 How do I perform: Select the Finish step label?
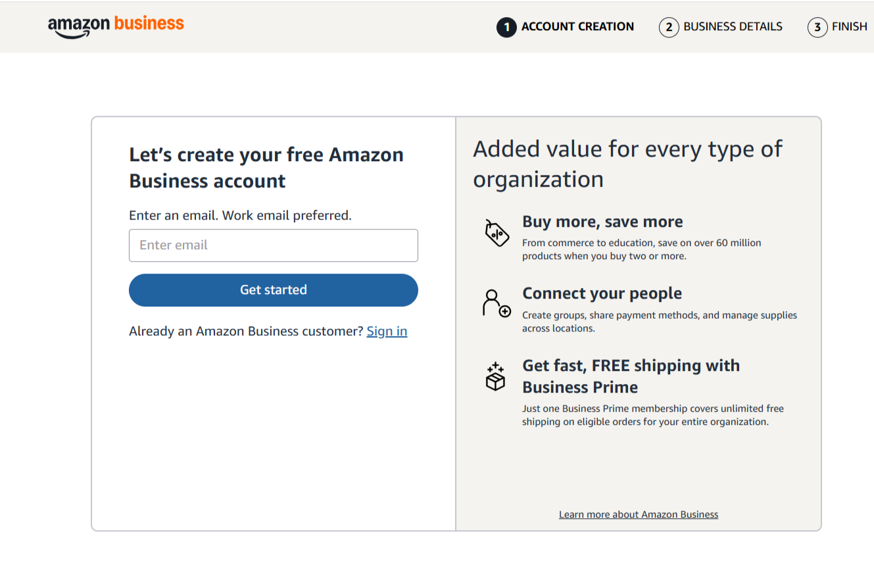pyautogui.click(x=850, y=27)
